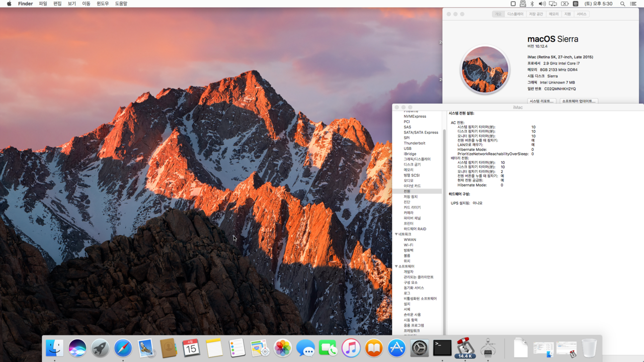The width and height of the screenshot is (644, 362).
Task: Open 보기 menu
Action: pyautogui.click(x=72, y=4)
